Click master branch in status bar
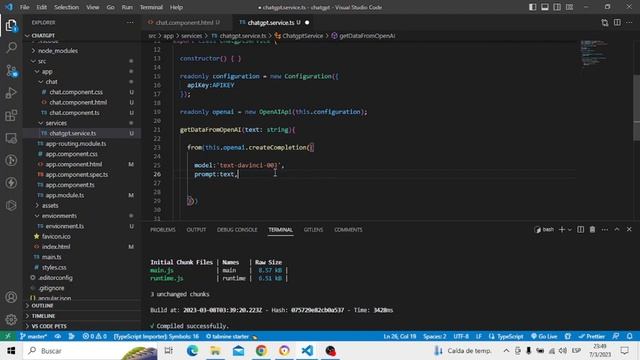This screenshot has width=640, height=360. tap(33, 336)
